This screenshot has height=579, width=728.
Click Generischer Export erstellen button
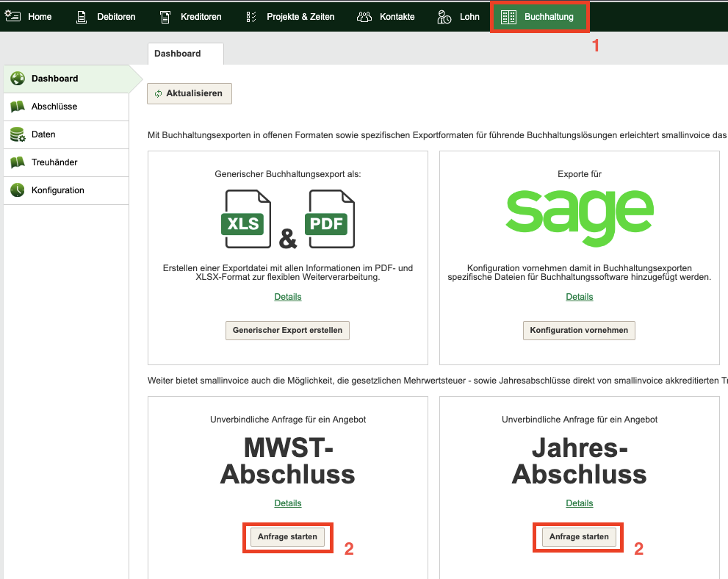(287, 331)
